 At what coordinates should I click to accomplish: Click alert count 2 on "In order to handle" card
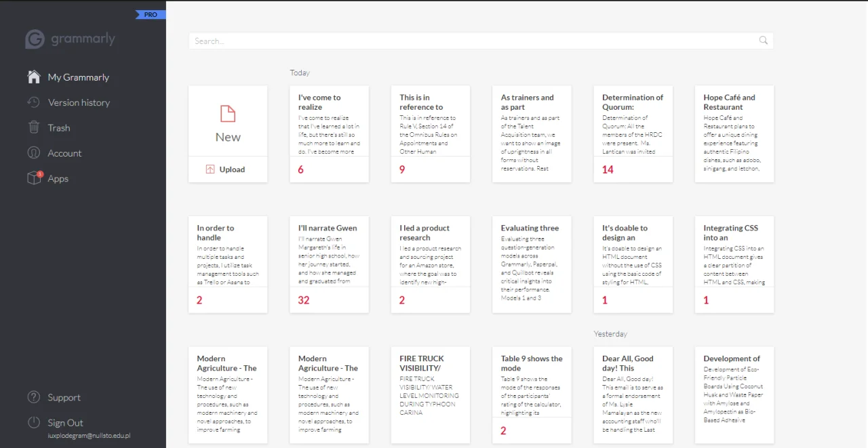click(x=199, y=300)
